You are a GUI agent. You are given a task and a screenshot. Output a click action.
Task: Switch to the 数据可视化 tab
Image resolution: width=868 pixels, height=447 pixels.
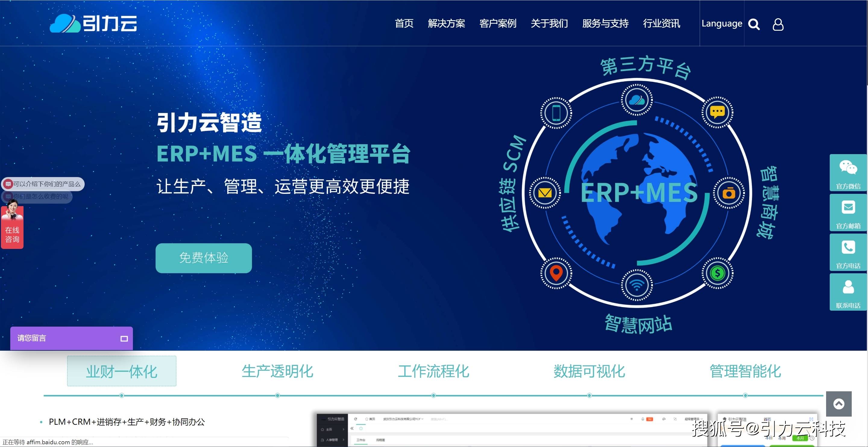[589, 372]
